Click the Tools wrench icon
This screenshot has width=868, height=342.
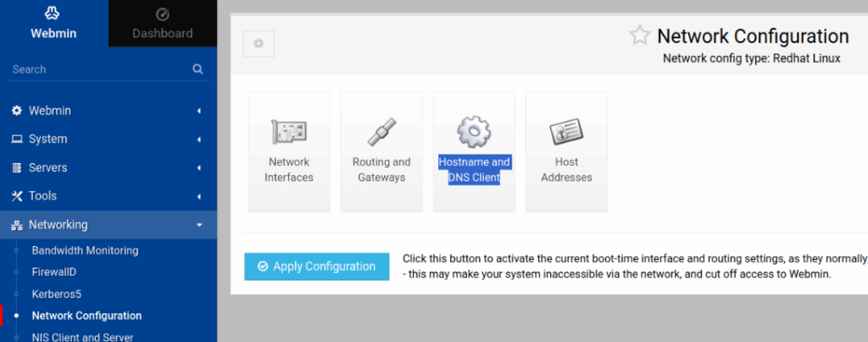[17, 196]
